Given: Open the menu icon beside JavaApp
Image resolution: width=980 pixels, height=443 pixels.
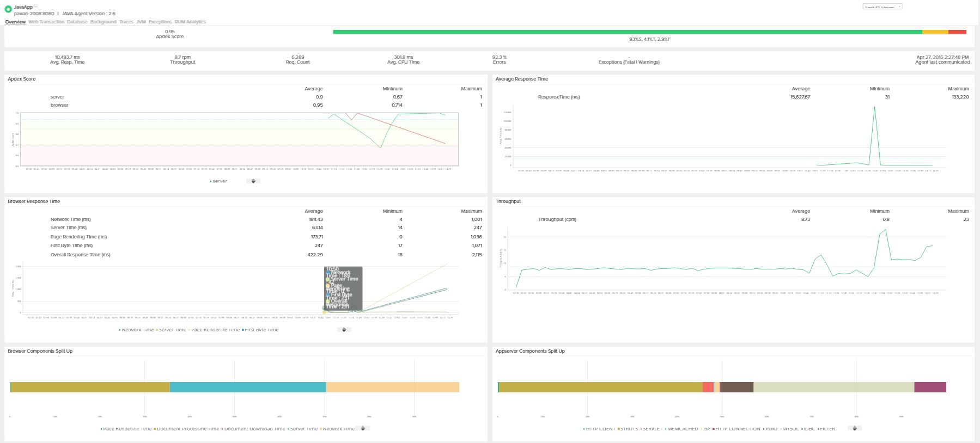Looking at the screenshot, I should click(36, 7).
